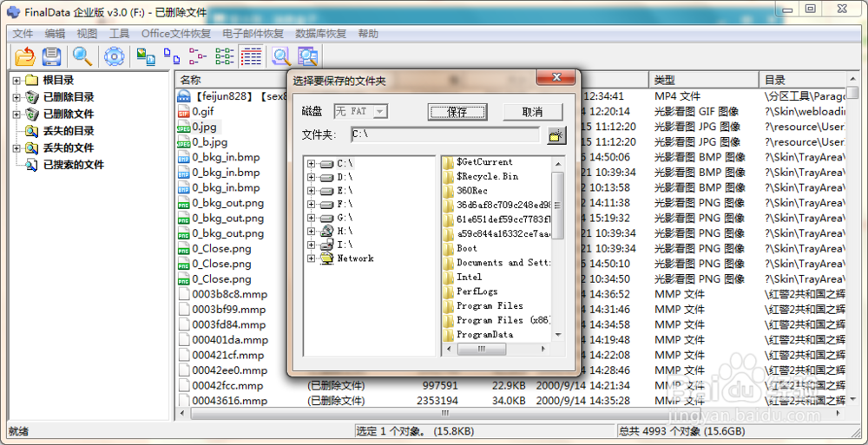Screen dimensions: 868x445
Task: Expand the 丢失的文件 tree node
Action: pos(16,148)
